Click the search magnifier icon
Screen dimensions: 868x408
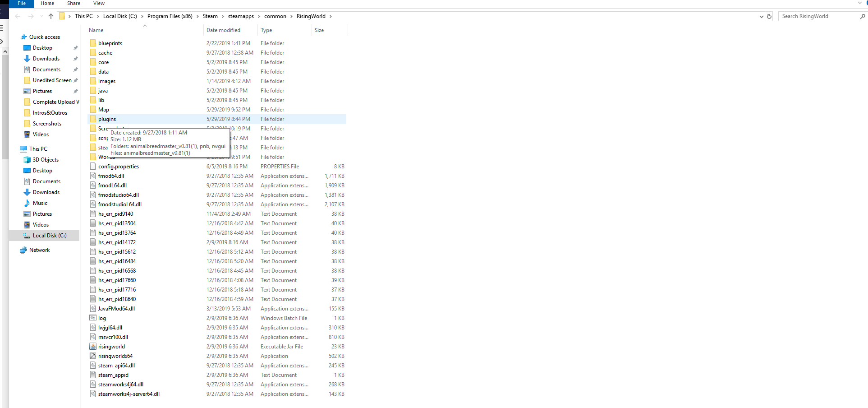click(x=863, y=16)
